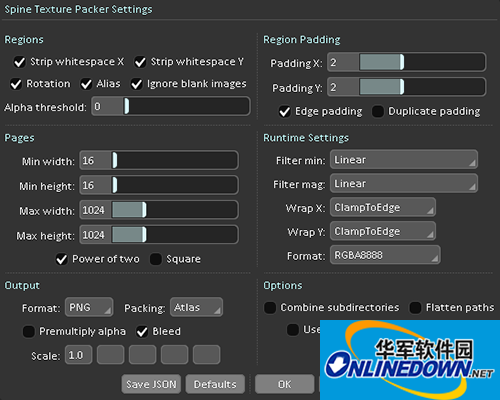Viewport: 500px width, 400px height.
Task: Uncheck Edge padding
Action: click(284, 112)
